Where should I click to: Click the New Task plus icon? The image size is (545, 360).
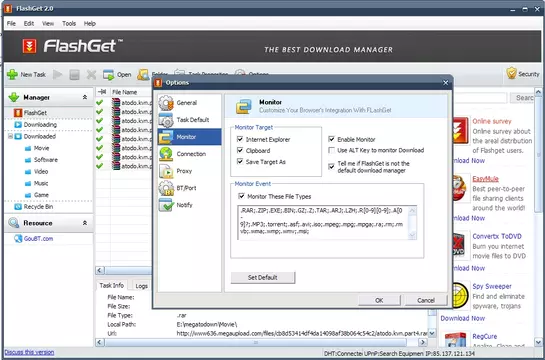(x=12, y=74)
